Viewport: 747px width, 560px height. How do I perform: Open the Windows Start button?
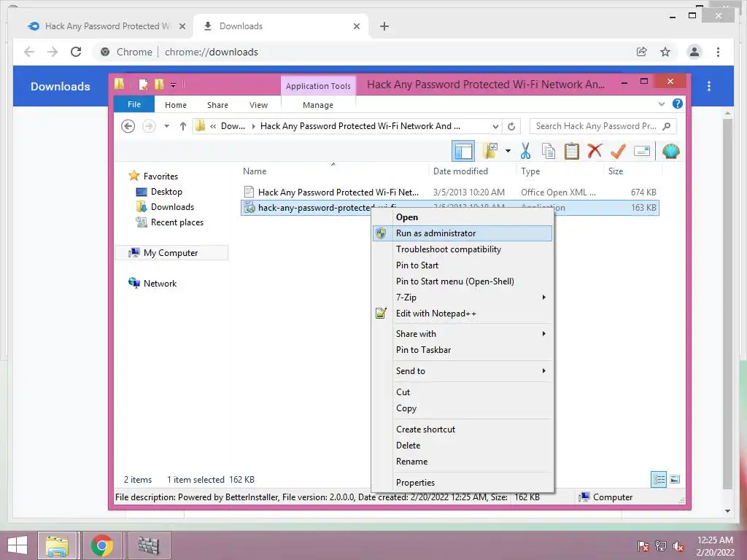(x=18, y=545)
